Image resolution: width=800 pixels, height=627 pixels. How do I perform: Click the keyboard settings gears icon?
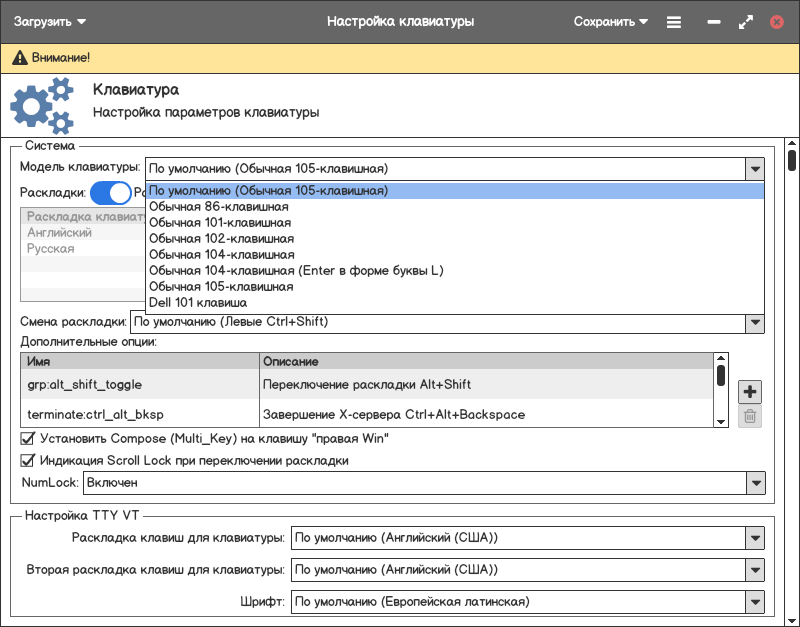click(x=42, y=105)
